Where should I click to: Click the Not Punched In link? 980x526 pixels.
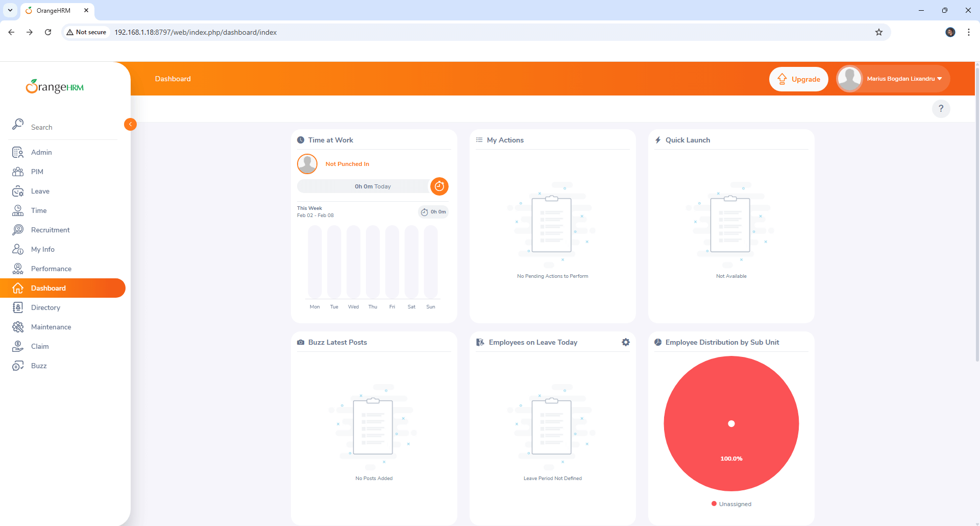point(347,164)
